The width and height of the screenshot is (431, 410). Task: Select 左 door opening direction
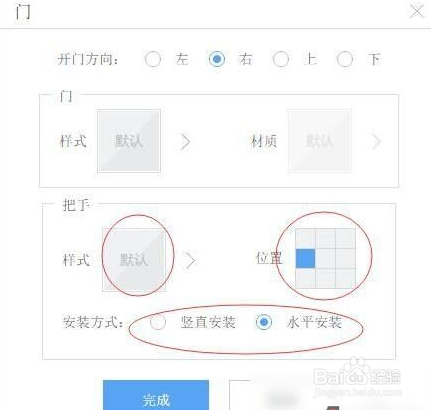point(153,59)
